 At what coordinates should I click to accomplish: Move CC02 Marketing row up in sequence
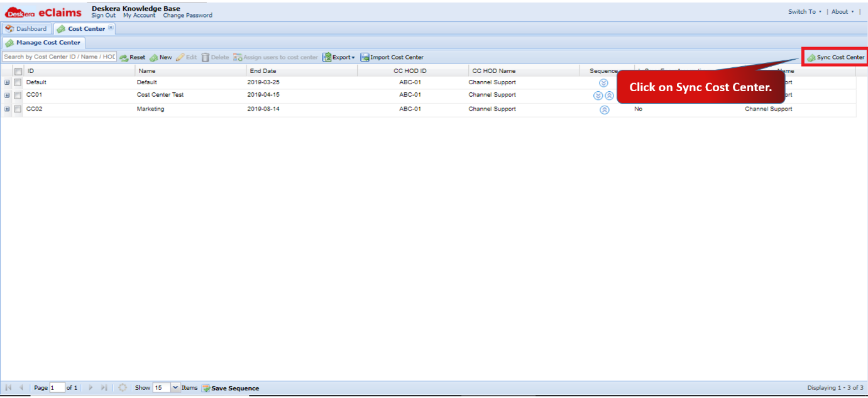[604, 109]
